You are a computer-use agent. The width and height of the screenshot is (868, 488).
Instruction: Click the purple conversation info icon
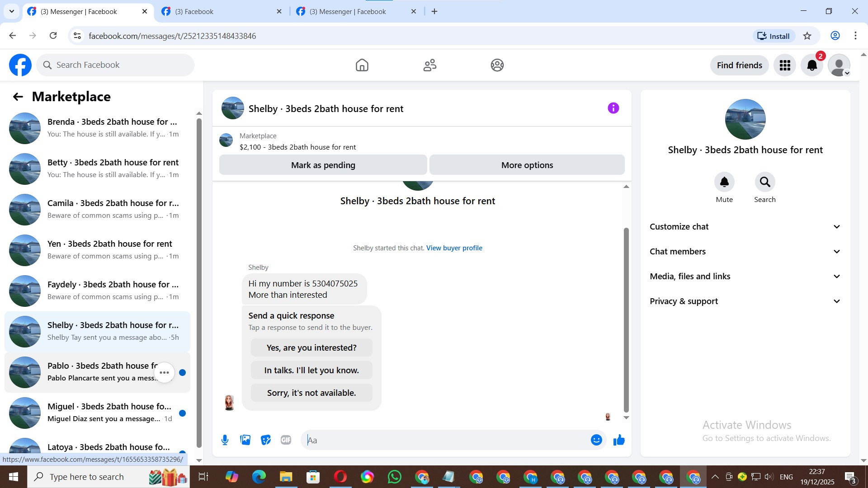(613, 108)
